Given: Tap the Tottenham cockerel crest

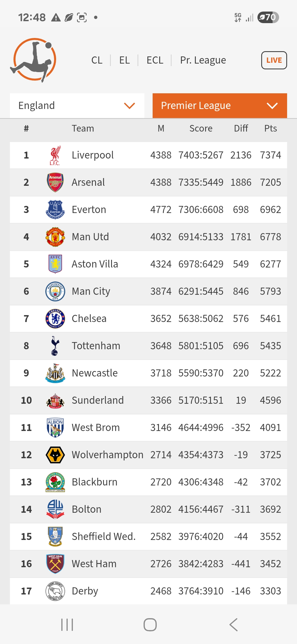Looking at the screenshot, I should [x=55, y=346].
